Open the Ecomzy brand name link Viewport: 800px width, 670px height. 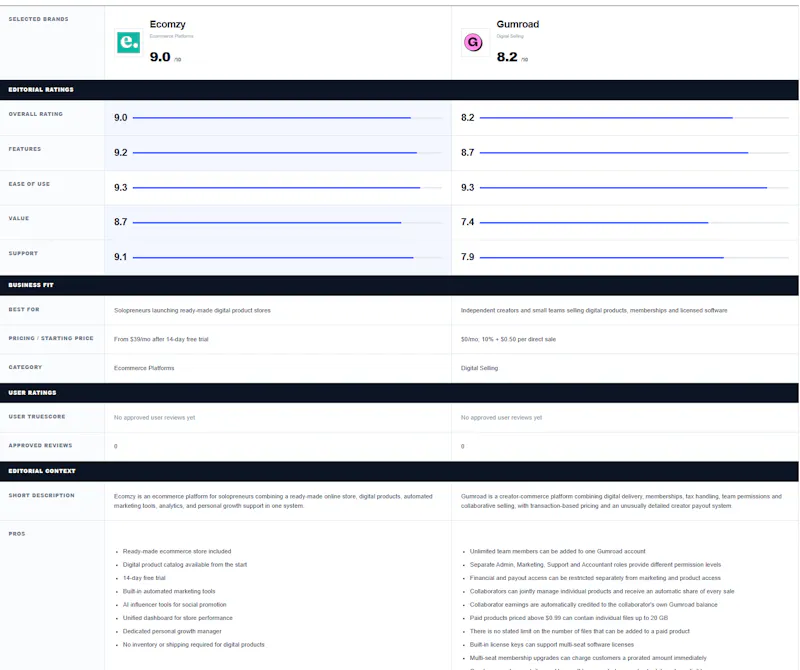[167, 24]
